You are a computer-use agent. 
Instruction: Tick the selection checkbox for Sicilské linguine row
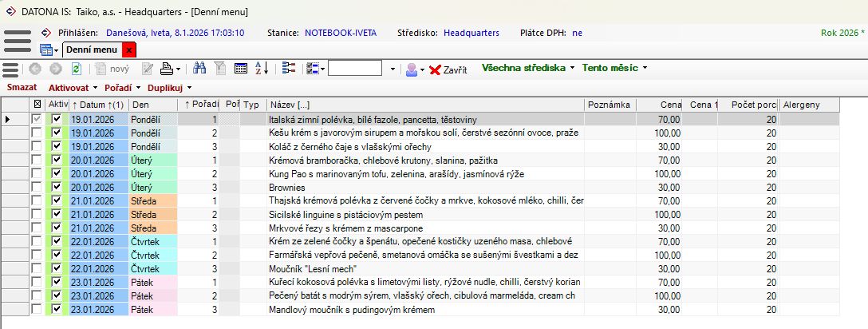coord(37,214)
